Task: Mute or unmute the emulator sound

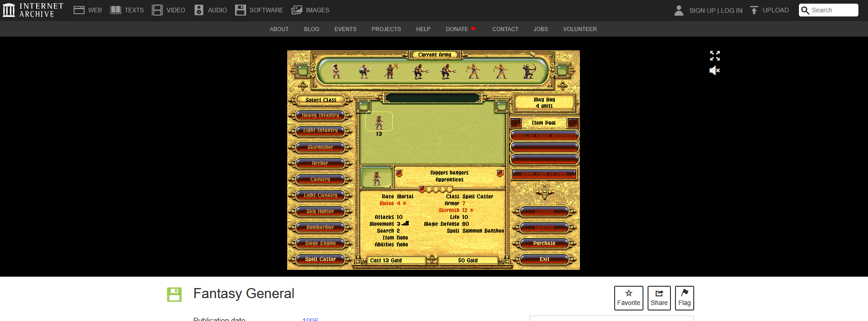Action: (x=715, y=70)
